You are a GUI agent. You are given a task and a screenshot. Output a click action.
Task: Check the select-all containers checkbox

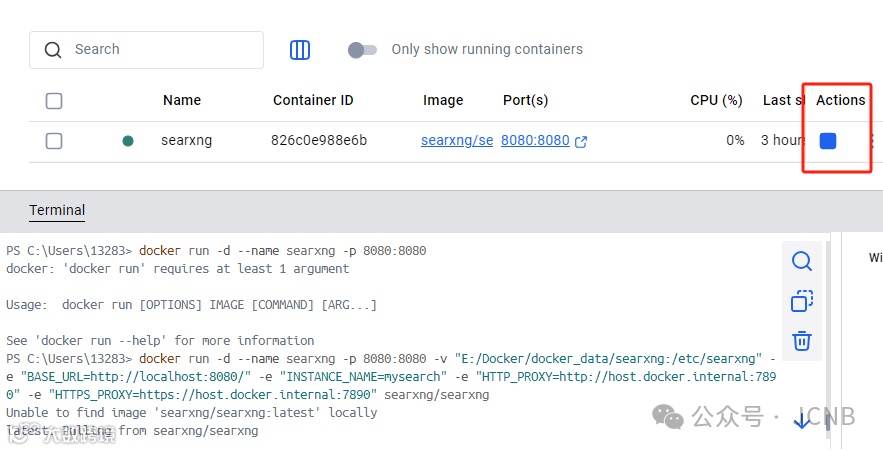[x=54, y=101]
